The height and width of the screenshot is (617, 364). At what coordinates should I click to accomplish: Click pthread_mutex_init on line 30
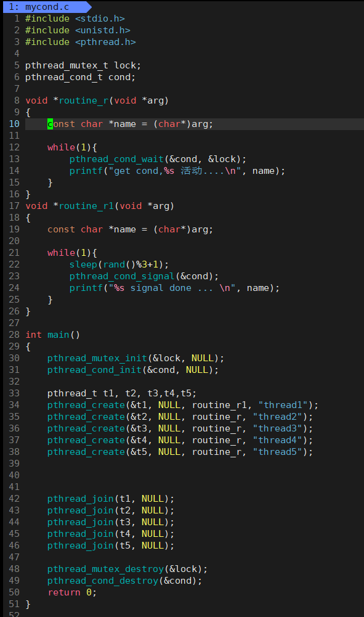(97, 358)
